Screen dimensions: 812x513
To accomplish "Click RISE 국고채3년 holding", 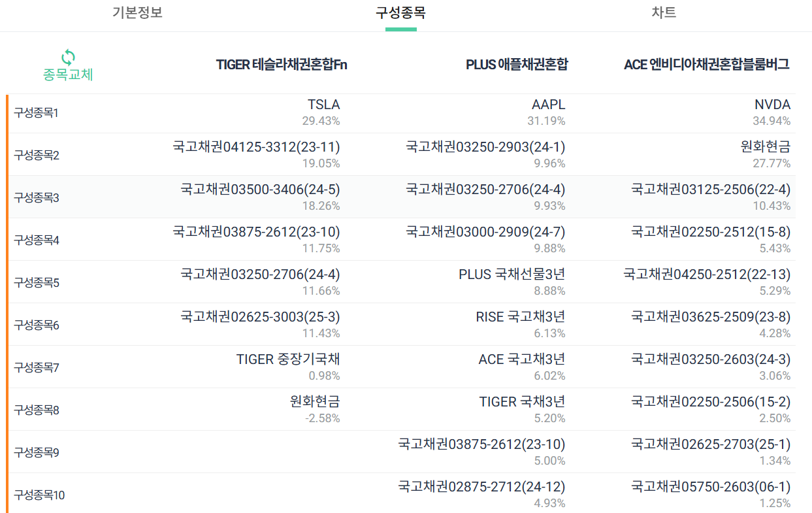I will pyautogui.click(x=520, y=317).
